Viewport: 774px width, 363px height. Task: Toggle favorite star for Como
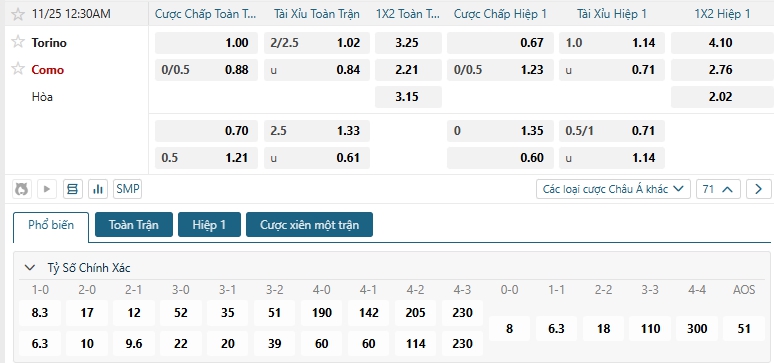coord(18,69)
